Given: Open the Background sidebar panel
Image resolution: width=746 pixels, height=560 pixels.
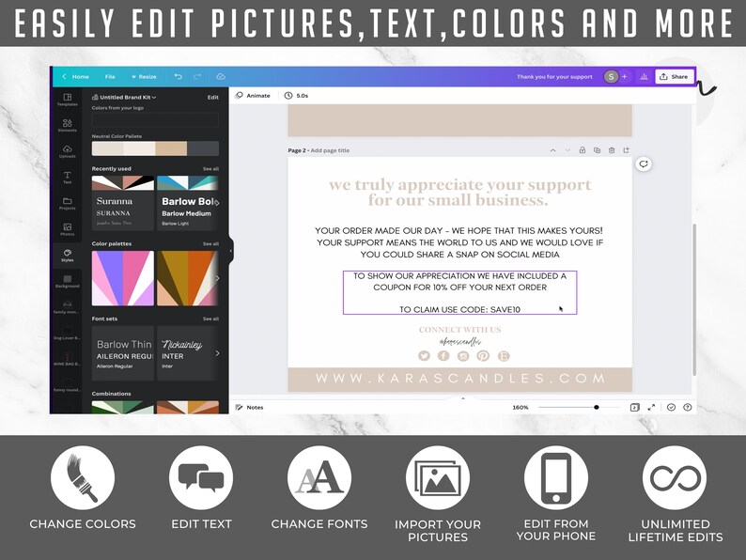Looking at the screenshot, I should [x=67, y=281].
